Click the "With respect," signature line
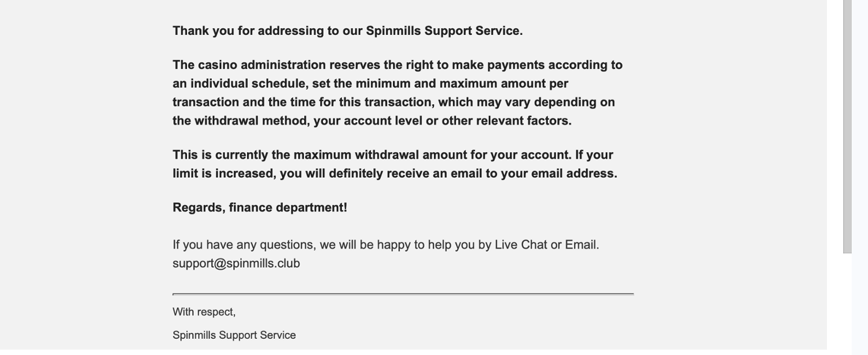868x355 pixels. pos(204,312)
